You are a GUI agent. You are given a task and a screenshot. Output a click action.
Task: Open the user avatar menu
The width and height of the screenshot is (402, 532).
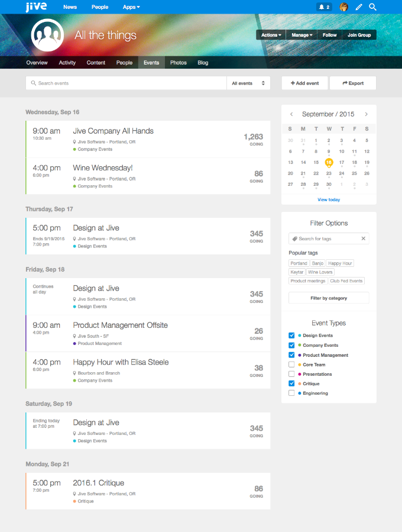click(x=343, y=7)
